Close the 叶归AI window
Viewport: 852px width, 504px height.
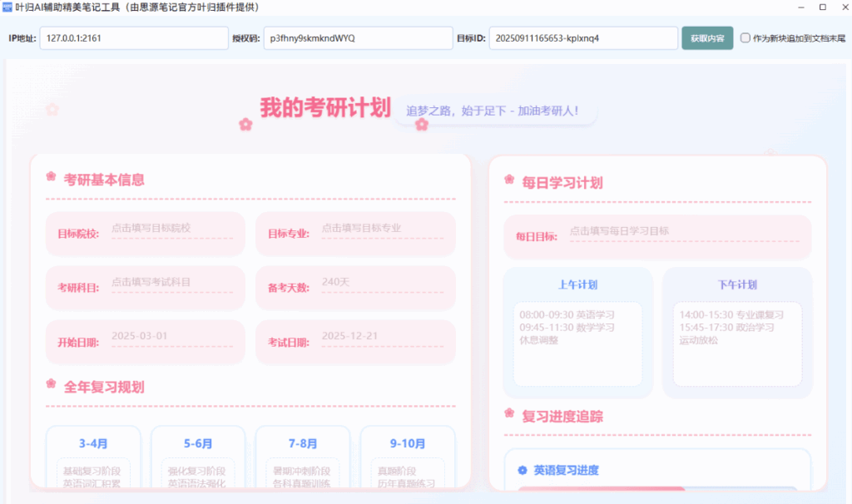click(845, 7)
